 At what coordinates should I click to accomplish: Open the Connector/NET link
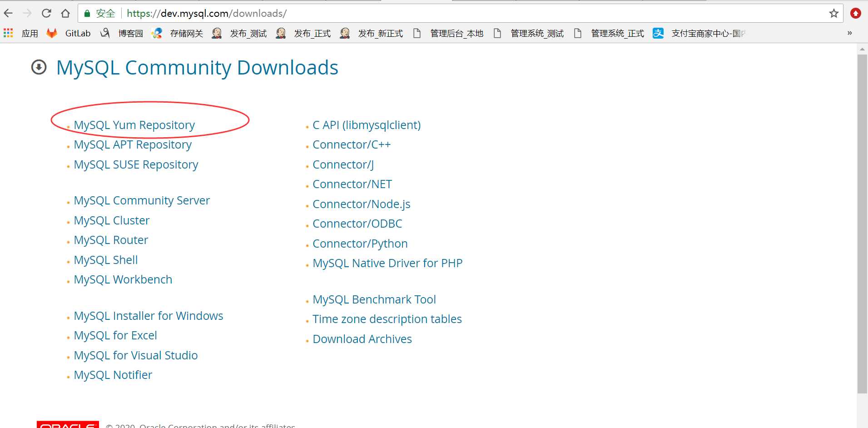352,184
